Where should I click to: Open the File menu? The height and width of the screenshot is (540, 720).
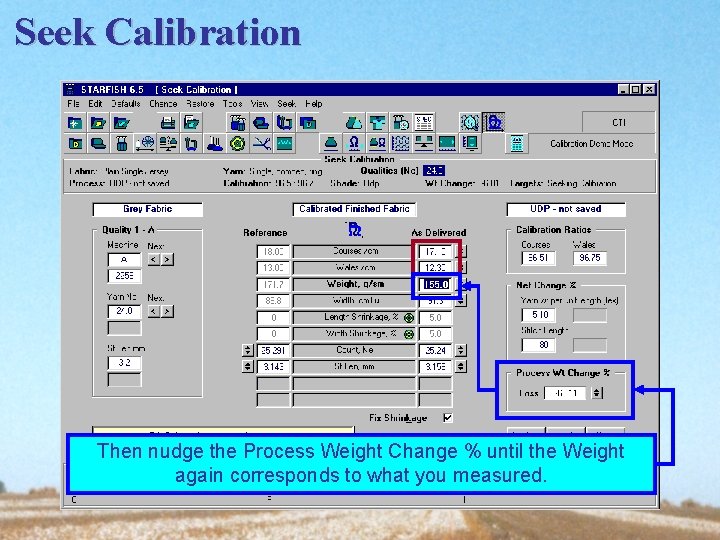[73, 104]
